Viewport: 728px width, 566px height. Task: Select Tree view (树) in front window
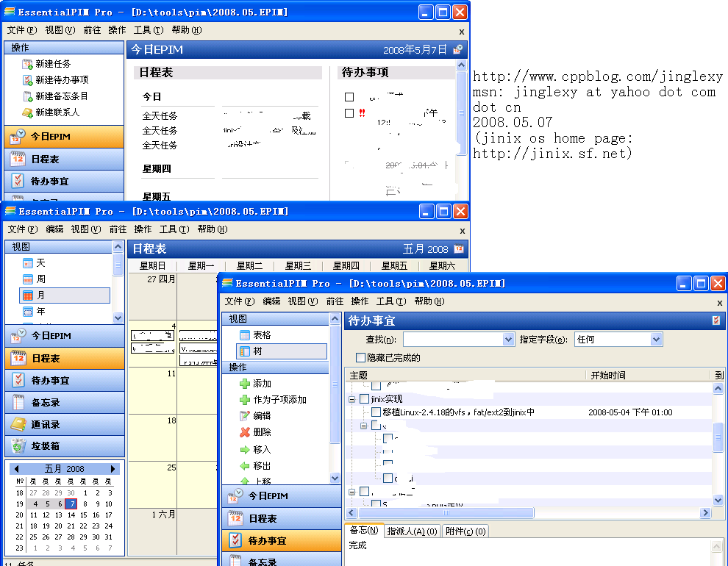[x=282, y=351]
